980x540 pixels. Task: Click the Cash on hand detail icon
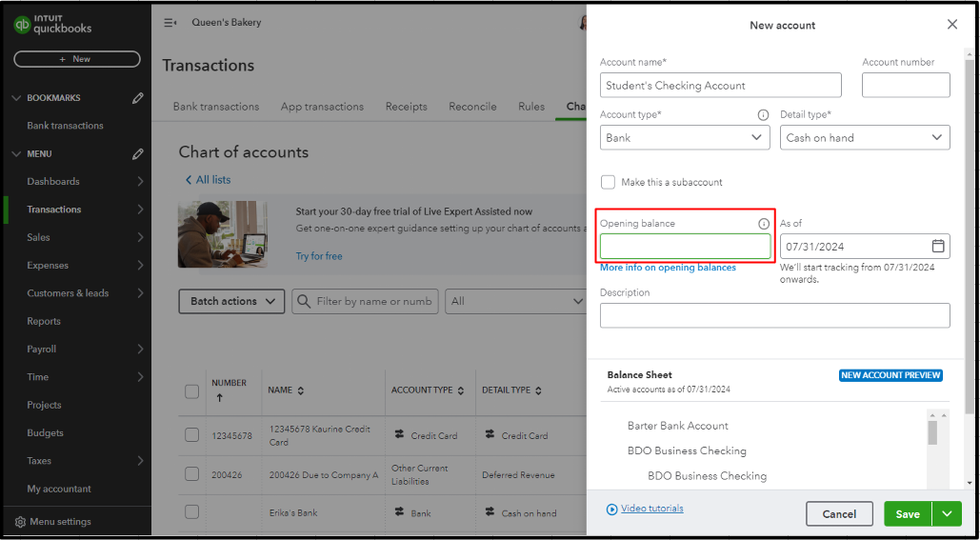click(490, 511)
